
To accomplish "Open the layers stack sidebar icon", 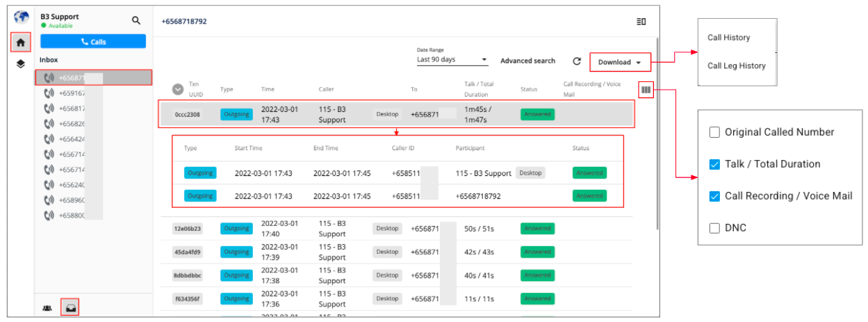I will 21,64.
